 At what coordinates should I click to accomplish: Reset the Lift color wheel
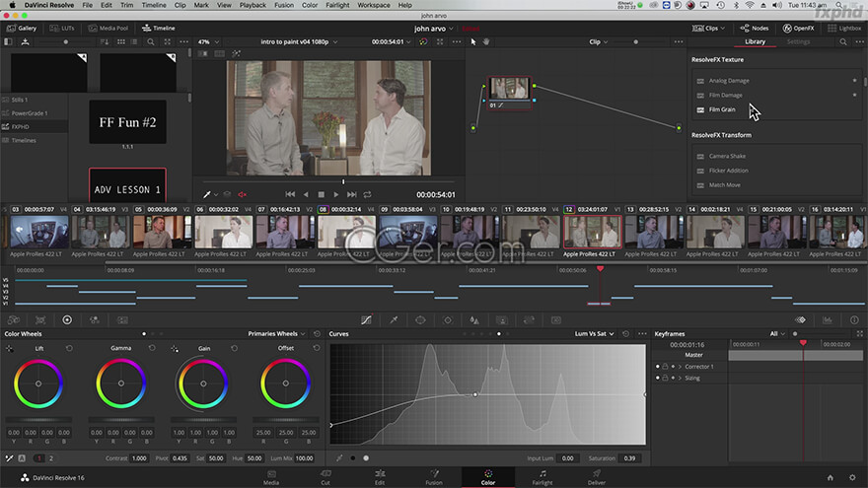tap(69, 348)
